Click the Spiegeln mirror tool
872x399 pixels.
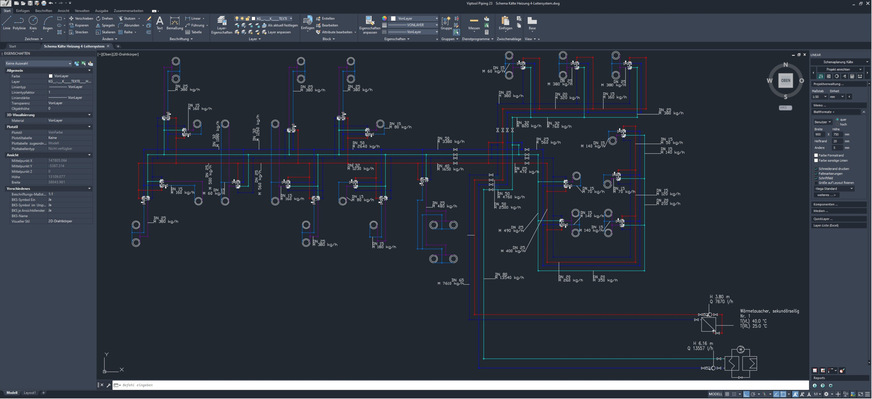pyautogui.click(x=106, y=25)
